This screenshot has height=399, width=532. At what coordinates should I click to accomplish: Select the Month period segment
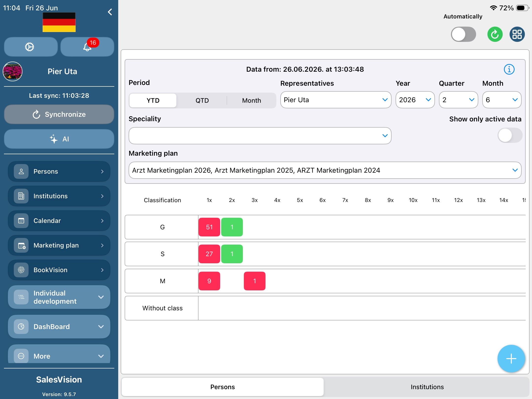click(251, 100)
